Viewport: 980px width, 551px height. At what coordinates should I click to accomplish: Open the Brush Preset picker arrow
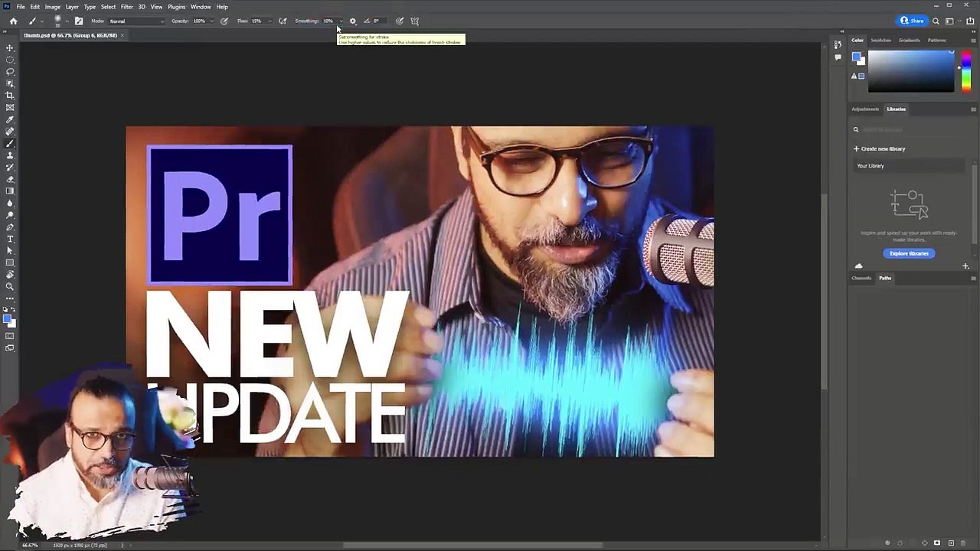pos(67,21)
